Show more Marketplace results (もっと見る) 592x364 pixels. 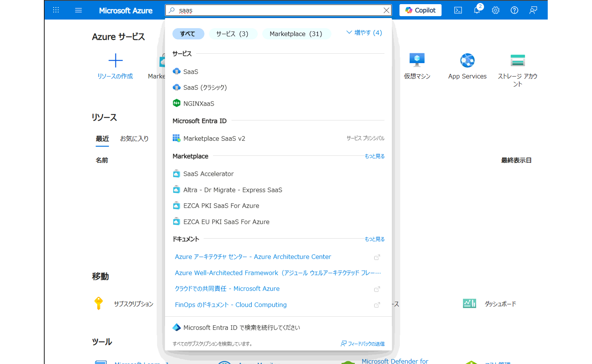(x=374, y=156)
